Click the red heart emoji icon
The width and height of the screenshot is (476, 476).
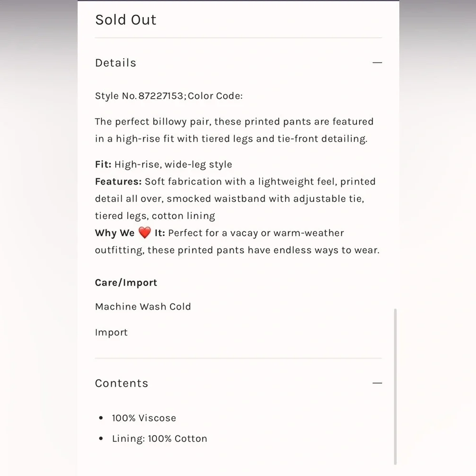tap(145, 233)
